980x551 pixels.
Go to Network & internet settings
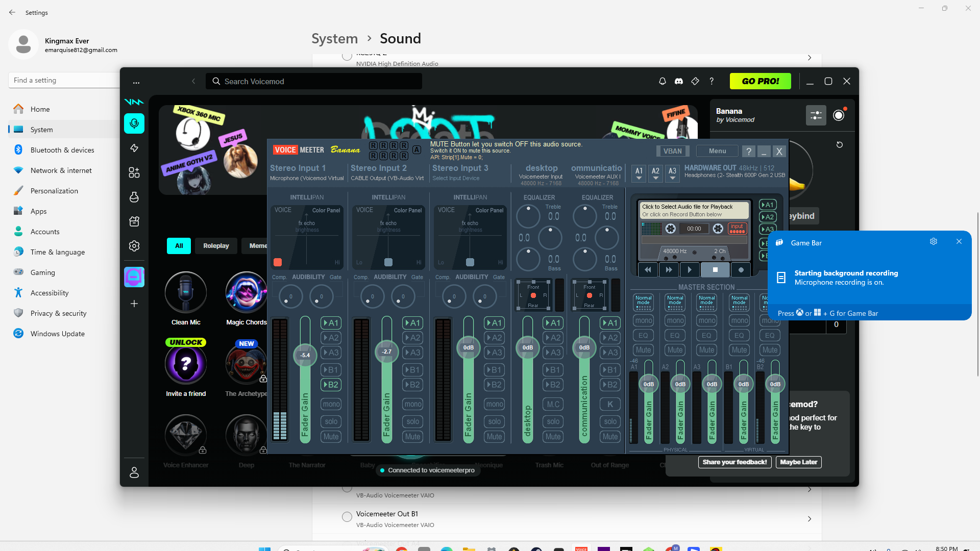click(61, 170)
